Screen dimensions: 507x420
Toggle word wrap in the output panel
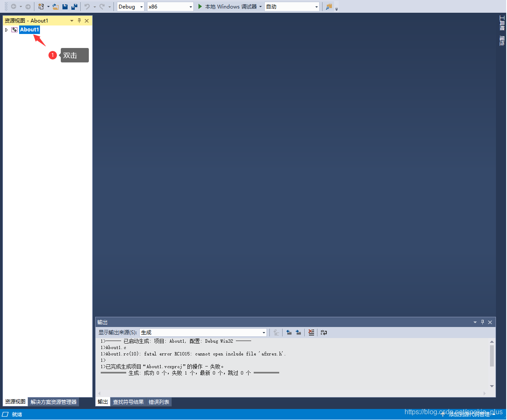click(x=324, y=333)
